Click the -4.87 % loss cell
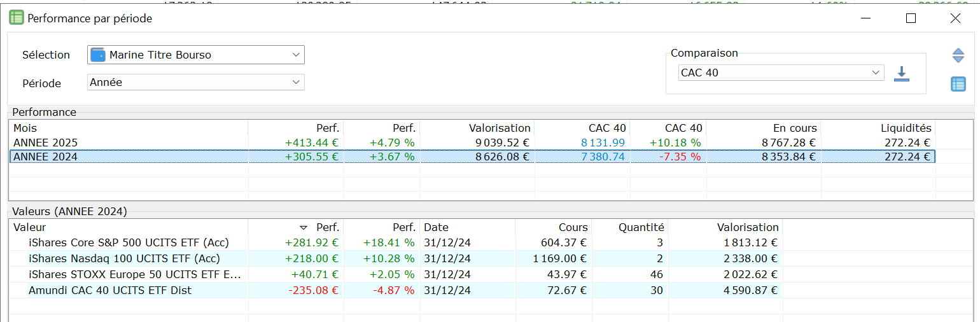The height and width of the screenshot is (322, 980). click(x=393, y=290)
